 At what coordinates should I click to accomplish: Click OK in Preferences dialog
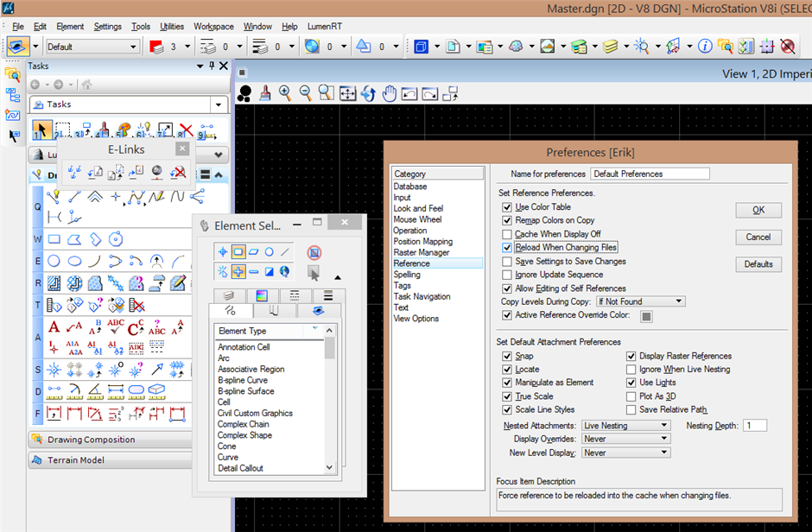point(758,210)
